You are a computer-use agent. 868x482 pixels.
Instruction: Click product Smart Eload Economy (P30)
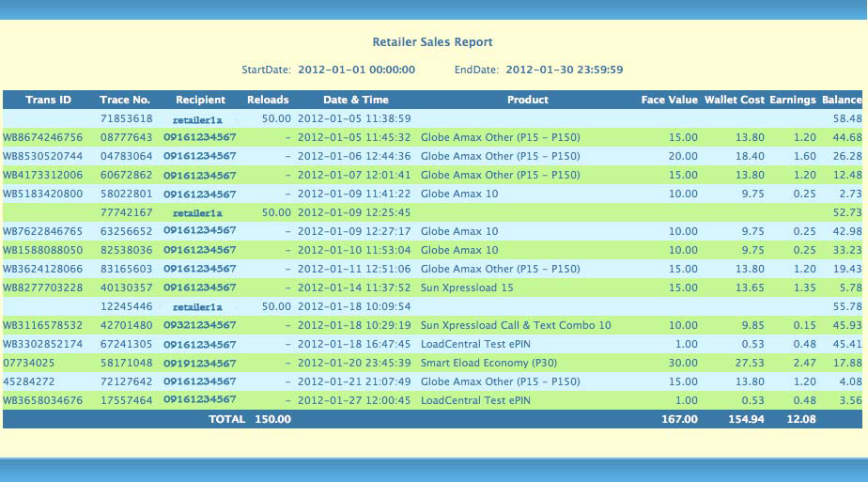point(488,363)
